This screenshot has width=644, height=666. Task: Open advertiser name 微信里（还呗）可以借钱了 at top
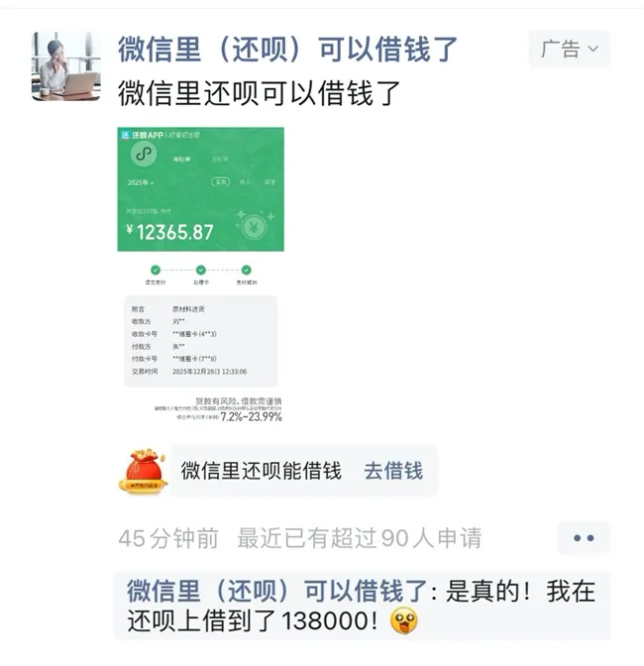pos(288,50)
